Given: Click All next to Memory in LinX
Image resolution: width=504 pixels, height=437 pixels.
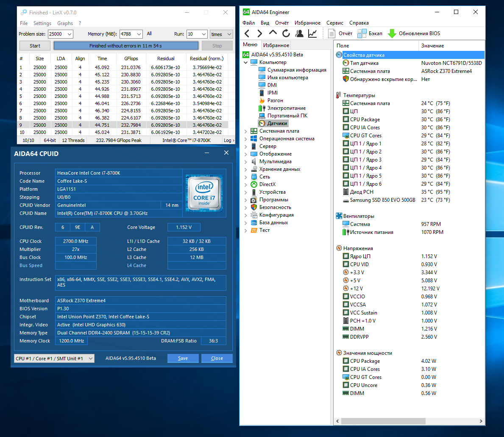Looking at the screenshot, I should (149, 34).
